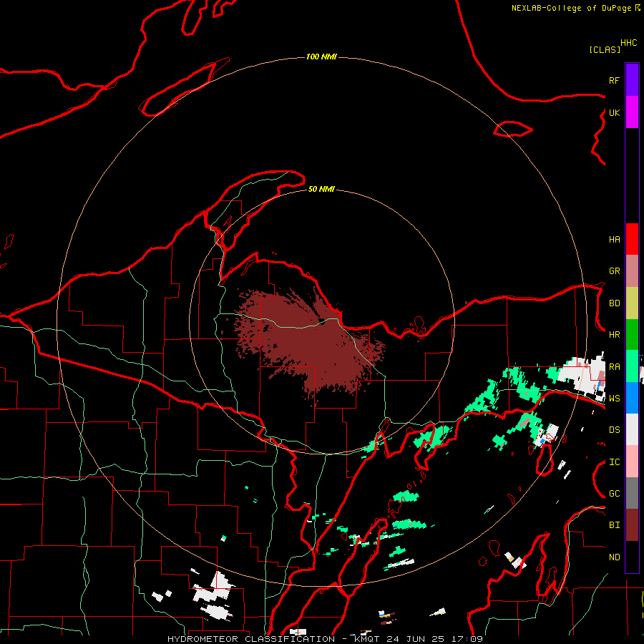Image resolution: width=644 pixels, height=644 pixels.
Task: Select the BD legend label
Action: (x=614, y=303)
